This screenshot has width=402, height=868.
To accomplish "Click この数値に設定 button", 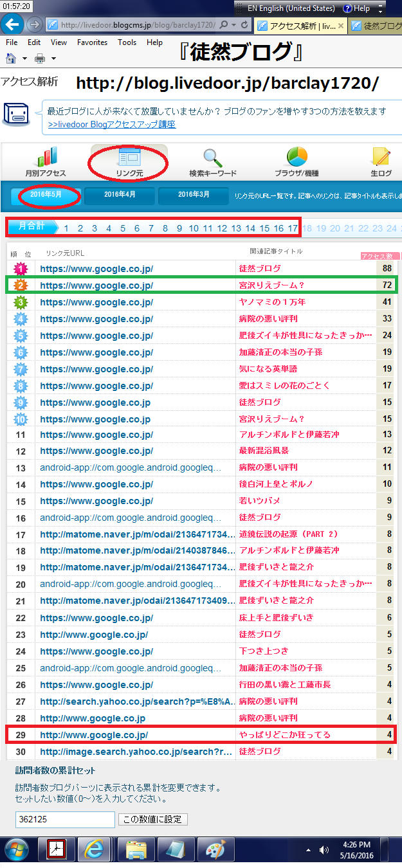I will tap(153, 819).
